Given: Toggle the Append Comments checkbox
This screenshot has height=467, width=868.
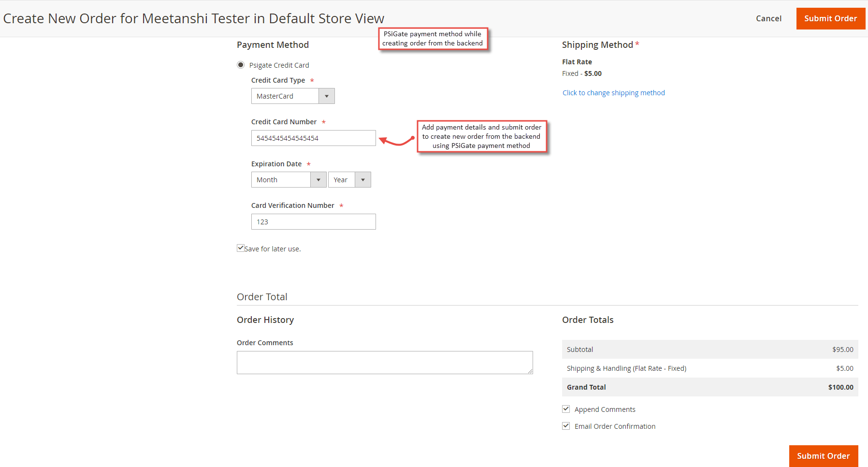Looking at the screenshot, I should point(565,409).
